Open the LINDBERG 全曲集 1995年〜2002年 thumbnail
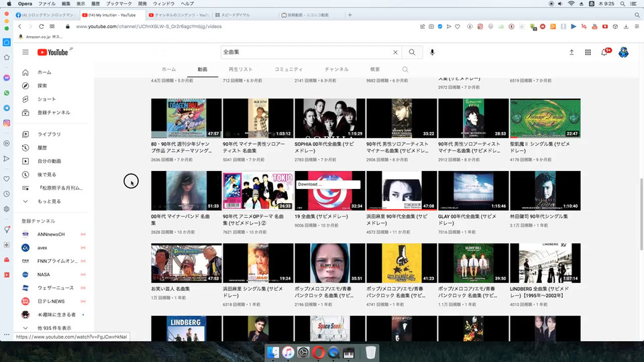The image size is (644, 362). pyautogui.click(x=545, y=263)
